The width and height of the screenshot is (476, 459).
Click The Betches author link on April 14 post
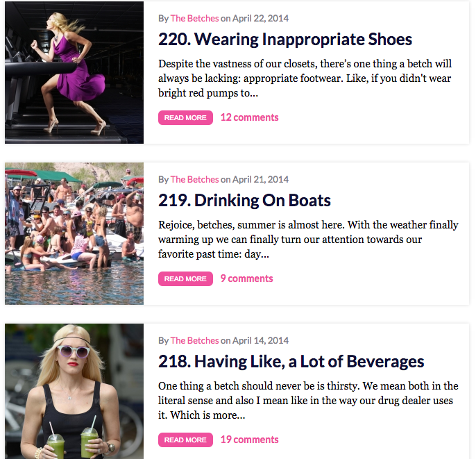click(194, 340)
